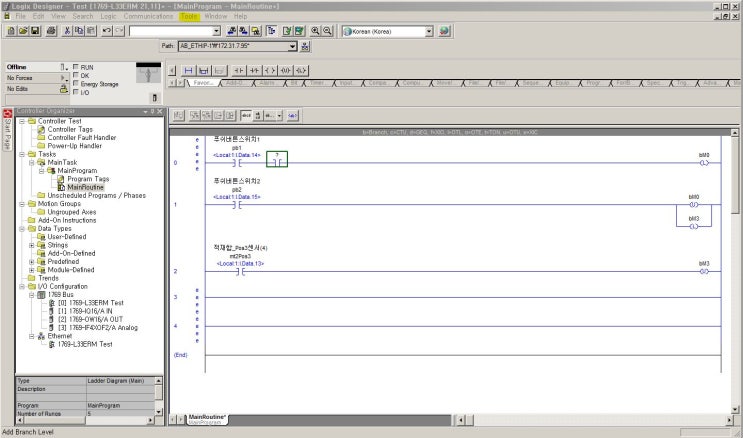Click the Cut scissors icon
The height and width of the screenshot is (438, 743).
click(68, 32)
